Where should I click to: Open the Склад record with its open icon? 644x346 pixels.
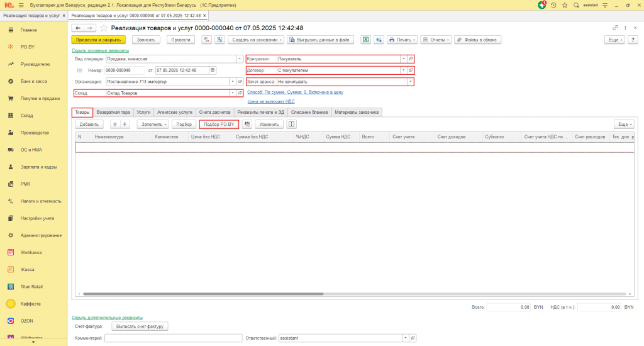point(240,93)
